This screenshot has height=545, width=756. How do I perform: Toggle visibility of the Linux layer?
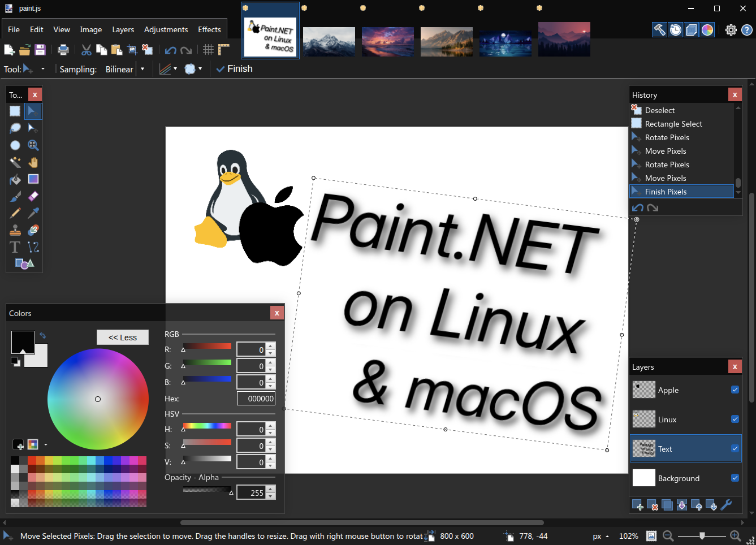(x=735, y=419)
